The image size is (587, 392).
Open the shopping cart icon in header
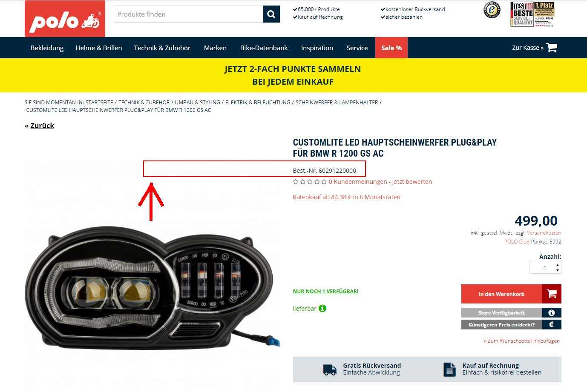(x=552, y=48)
